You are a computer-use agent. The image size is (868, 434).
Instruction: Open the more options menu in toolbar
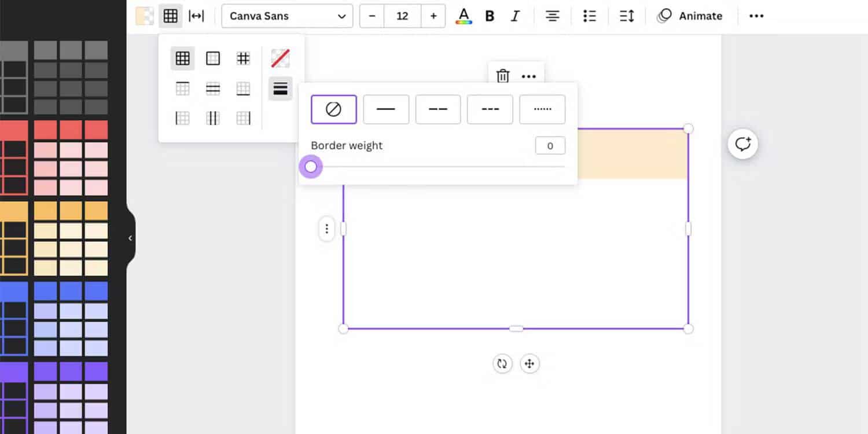tap(756, 16)
